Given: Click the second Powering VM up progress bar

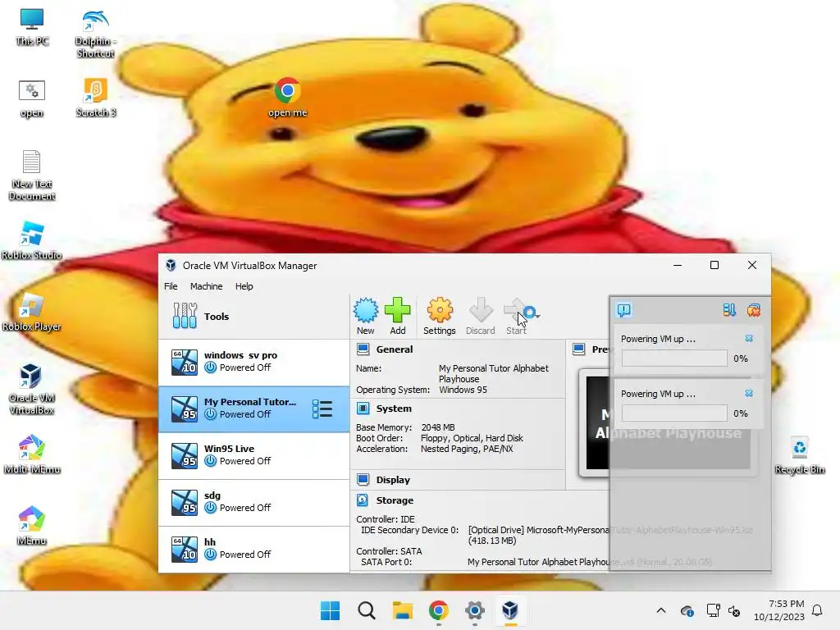Looking at the screenshot, I should [x=674, y=413].
